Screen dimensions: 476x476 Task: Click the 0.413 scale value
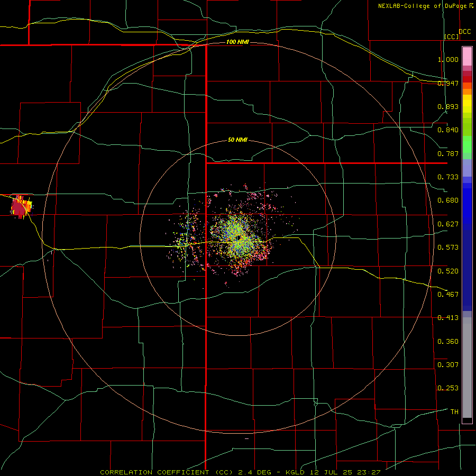coord(448,318)
